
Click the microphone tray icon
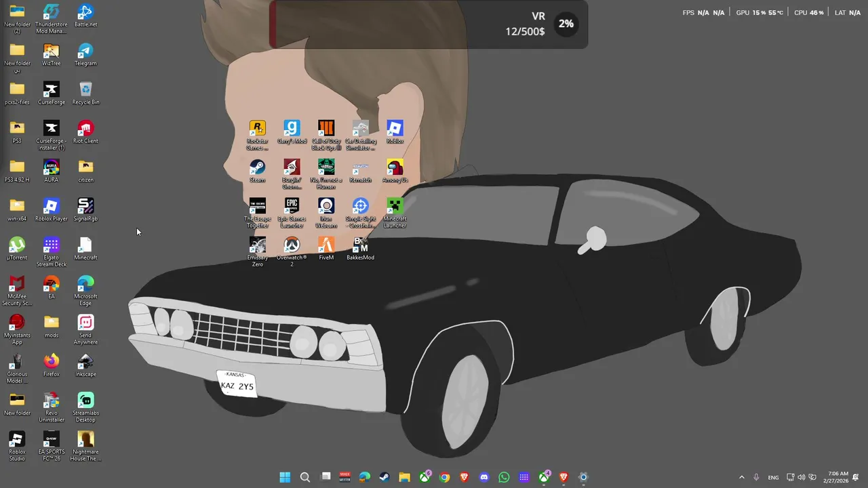click(x=756, y=477)
